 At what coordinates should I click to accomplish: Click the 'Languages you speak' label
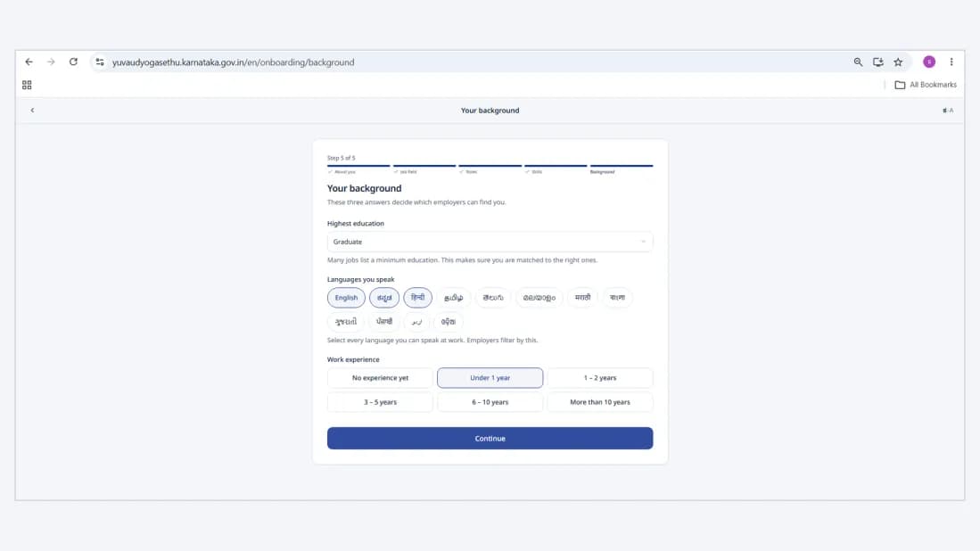coord(360,279)
